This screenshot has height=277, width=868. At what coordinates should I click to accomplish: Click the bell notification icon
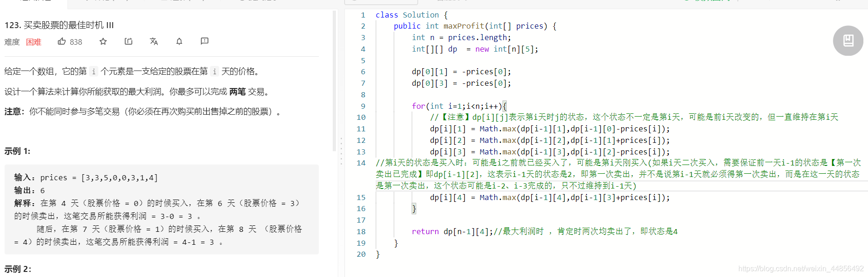179,41
